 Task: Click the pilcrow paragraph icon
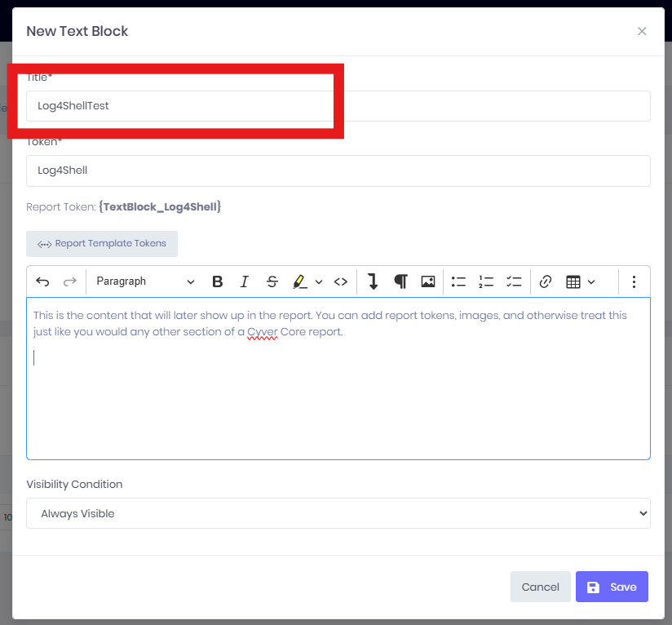(400, 281)
